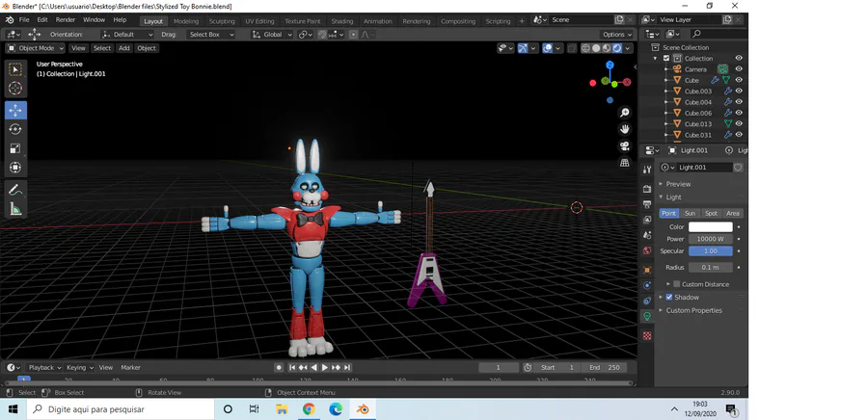Open Texture properties tab (checker icon)
Image resolution: width=868 pixels, height=420 pixels.
pyautogui.click(x=646, y=335)
